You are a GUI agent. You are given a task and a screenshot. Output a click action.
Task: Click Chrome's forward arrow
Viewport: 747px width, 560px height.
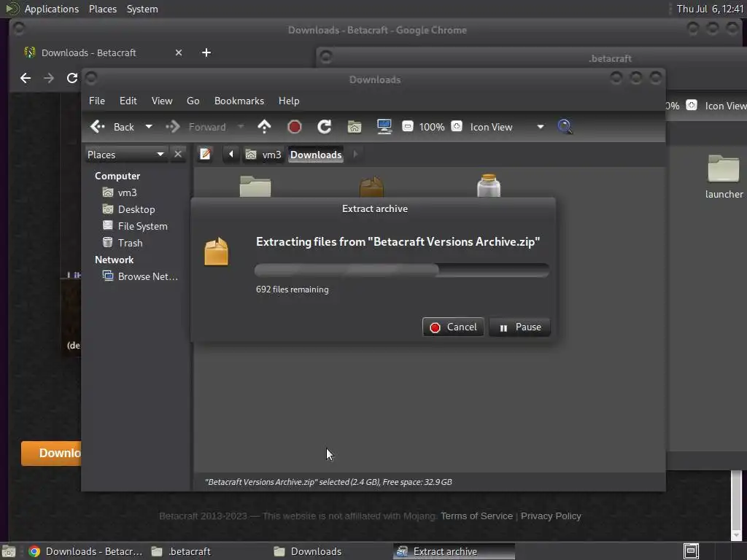click(49, 78)
